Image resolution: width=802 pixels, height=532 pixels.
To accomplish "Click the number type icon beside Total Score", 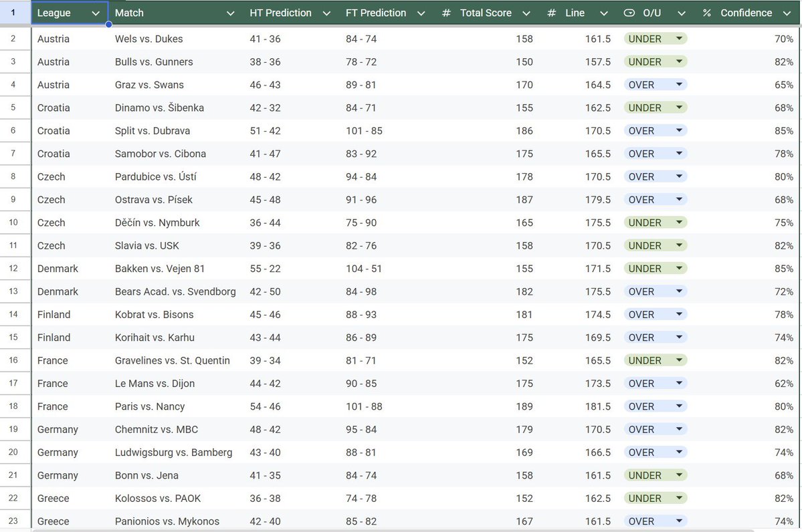I will point(447,13).
